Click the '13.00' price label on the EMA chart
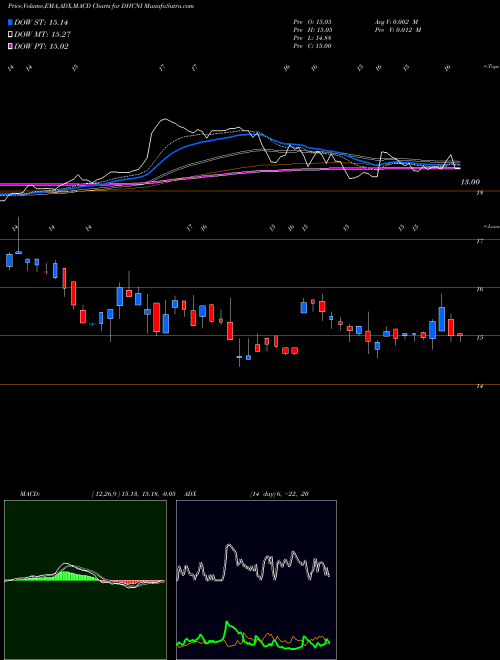Screen dimensions: 500x660 (470, 182)
